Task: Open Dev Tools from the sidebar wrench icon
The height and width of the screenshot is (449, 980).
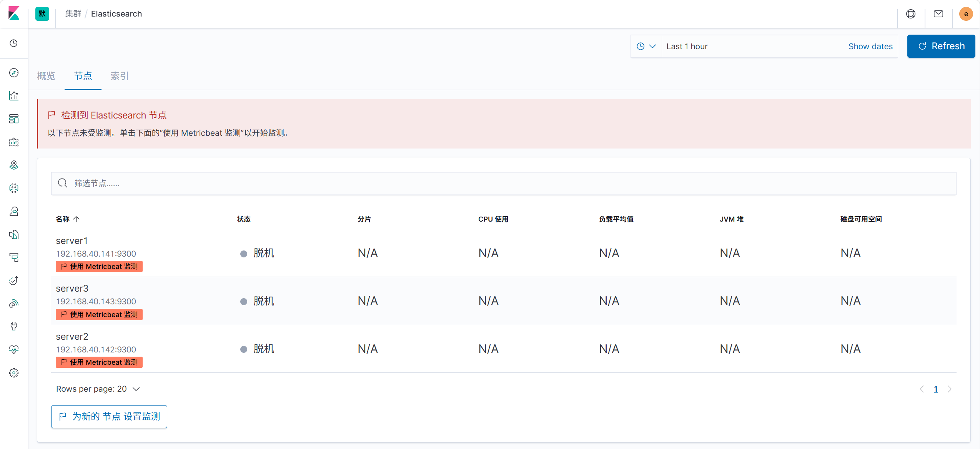Action: 14,327
